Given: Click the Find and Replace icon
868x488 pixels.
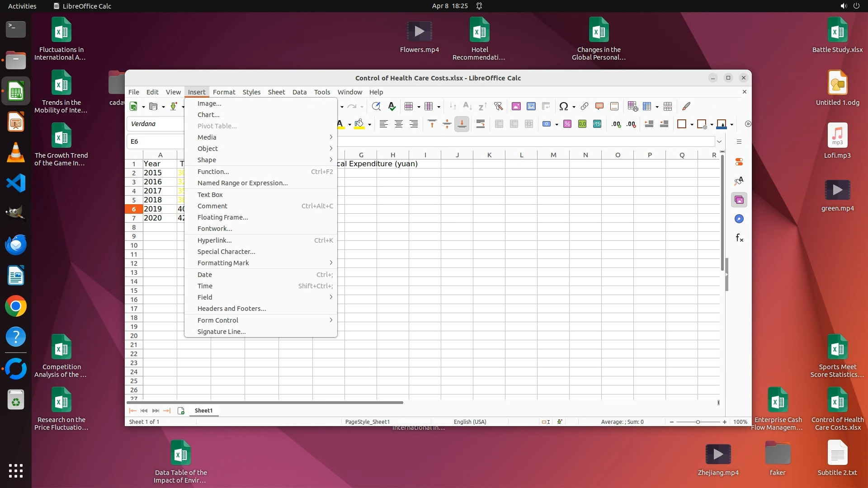Looking at the screenshot, I should (x=376, y=107).
